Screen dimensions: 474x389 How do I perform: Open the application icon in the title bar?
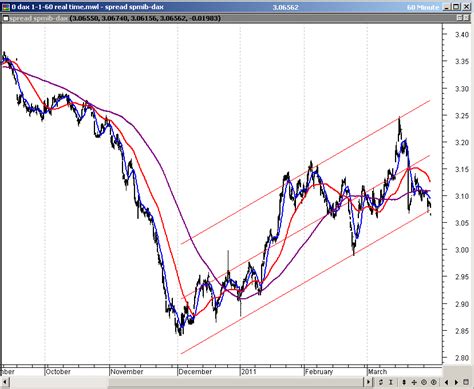(x=6, y=7)
